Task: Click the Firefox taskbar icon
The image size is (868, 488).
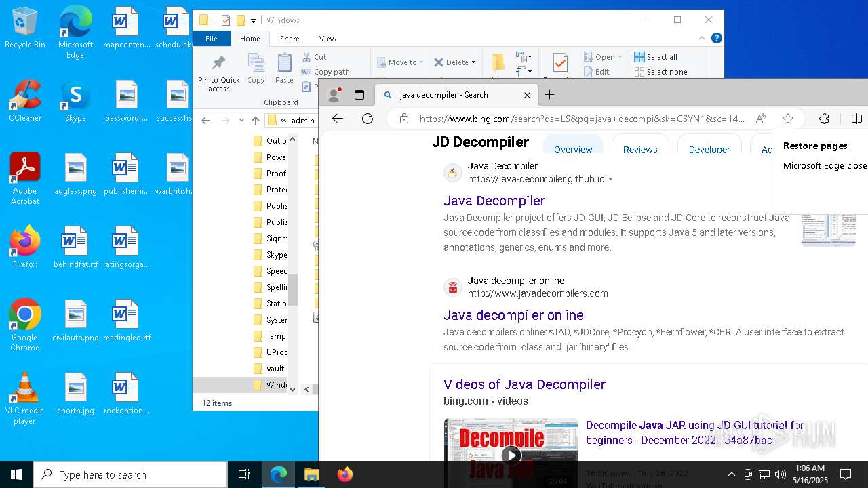Action: [x=344, y=474]
